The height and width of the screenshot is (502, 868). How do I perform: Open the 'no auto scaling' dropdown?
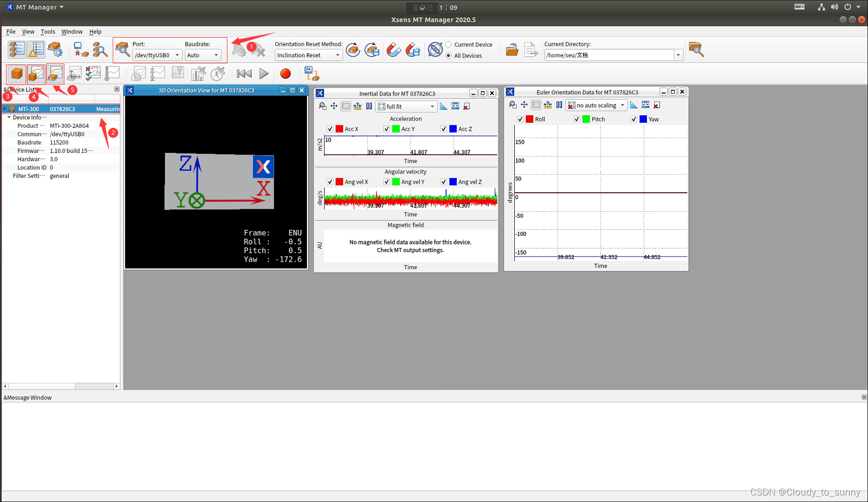[596, 105]
